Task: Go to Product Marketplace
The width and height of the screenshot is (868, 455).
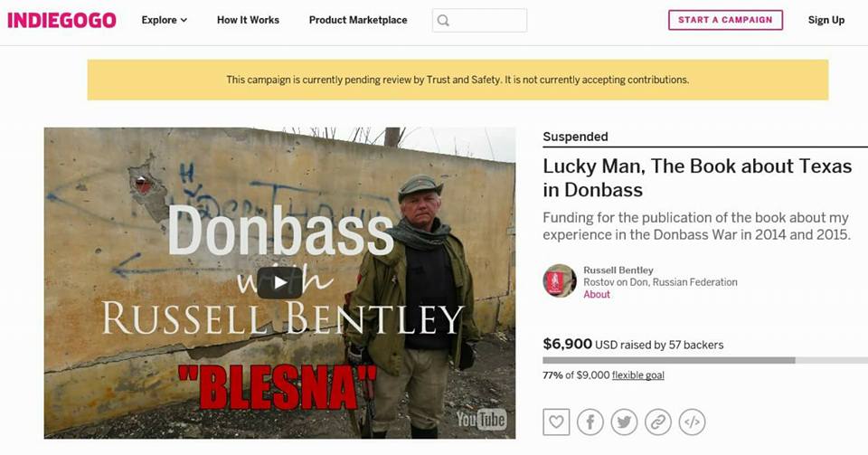Action: coord(358,20)
